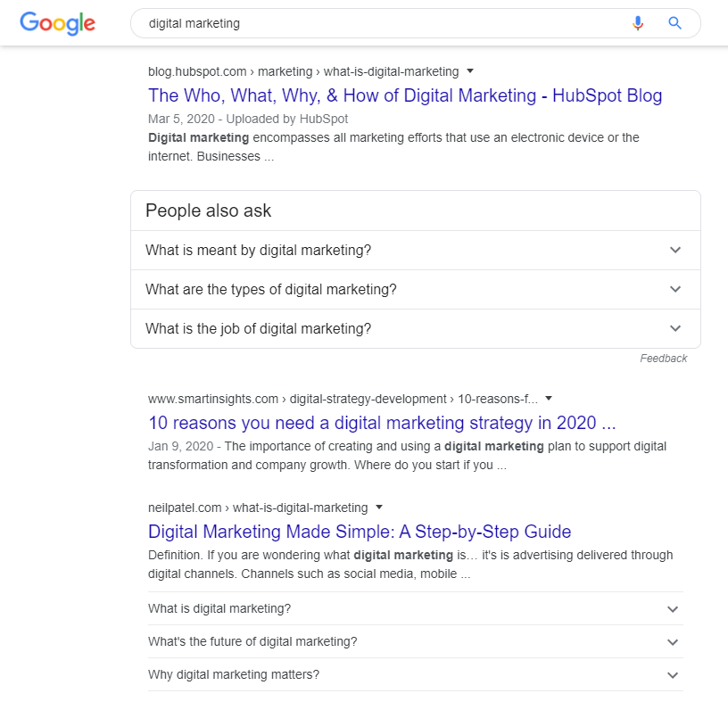Viewport: 728px width, 710px height.
Task: Click the Google logo
Action: tap(58, 23)
